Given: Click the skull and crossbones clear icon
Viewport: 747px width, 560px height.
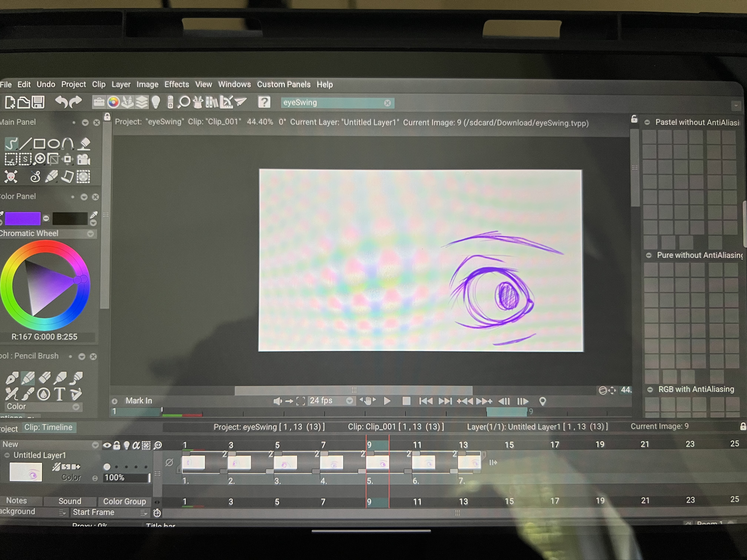Looking at the screenshot, I should (11, 177).
